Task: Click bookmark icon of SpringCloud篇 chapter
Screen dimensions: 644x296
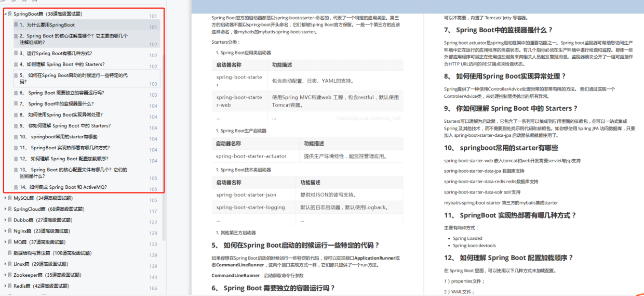Action: pyautogui.click(x=10, y=209)
